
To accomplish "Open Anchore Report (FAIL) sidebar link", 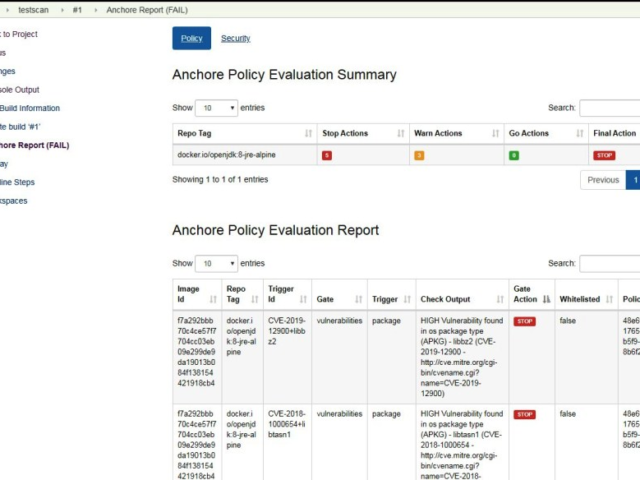I will tap(35, 145).
